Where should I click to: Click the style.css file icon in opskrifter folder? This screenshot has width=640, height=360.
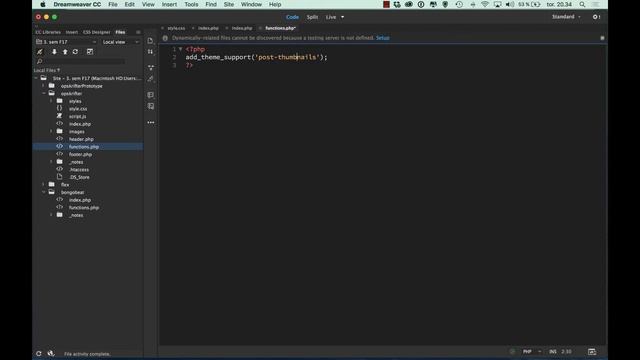[x=60, y=109]
